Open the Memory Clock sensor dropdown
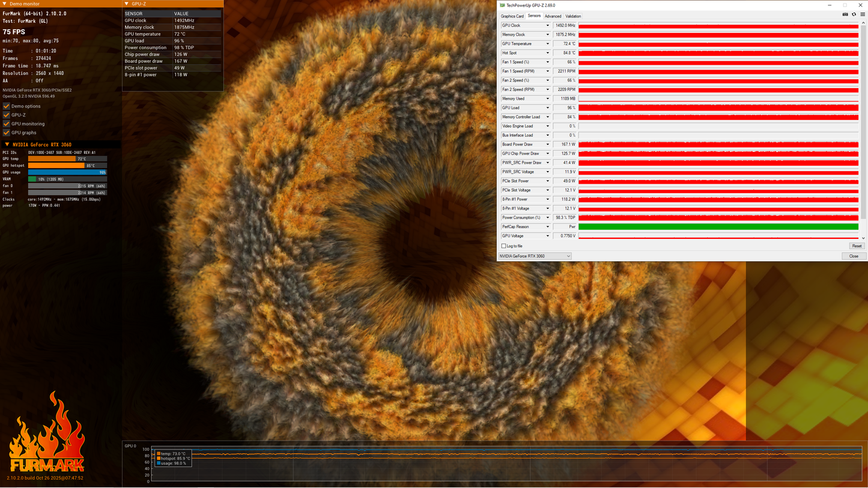This screenshot has width=868, height=488. tap(548, 35)
